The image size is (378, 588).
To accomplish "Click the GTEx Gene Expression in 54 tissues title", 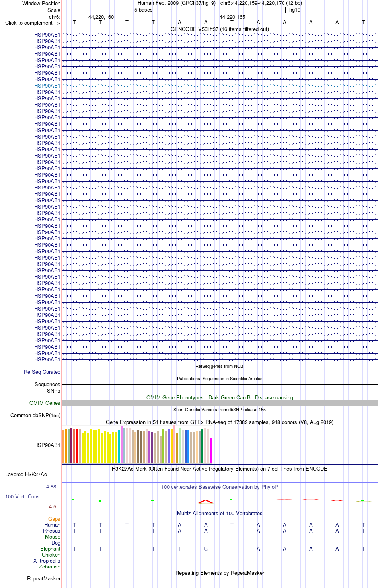I will coord(220,422).
